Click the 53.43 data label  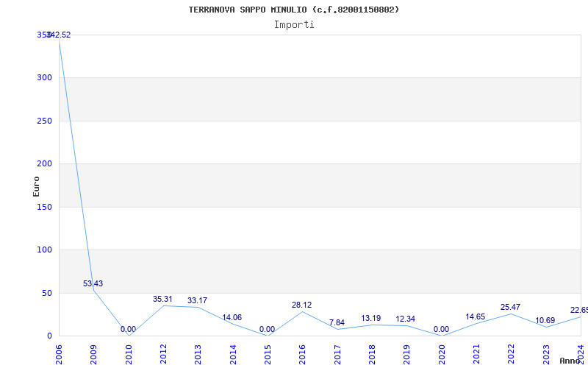(x=93, y=283)
